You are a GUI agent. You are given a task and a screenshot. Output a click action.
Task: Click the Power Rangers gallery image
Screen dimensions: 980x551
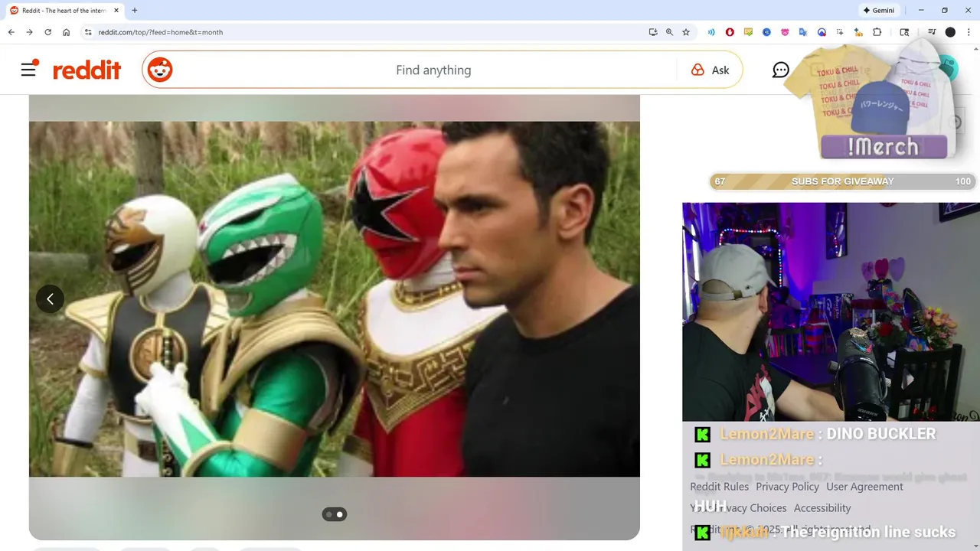(334, 298)
